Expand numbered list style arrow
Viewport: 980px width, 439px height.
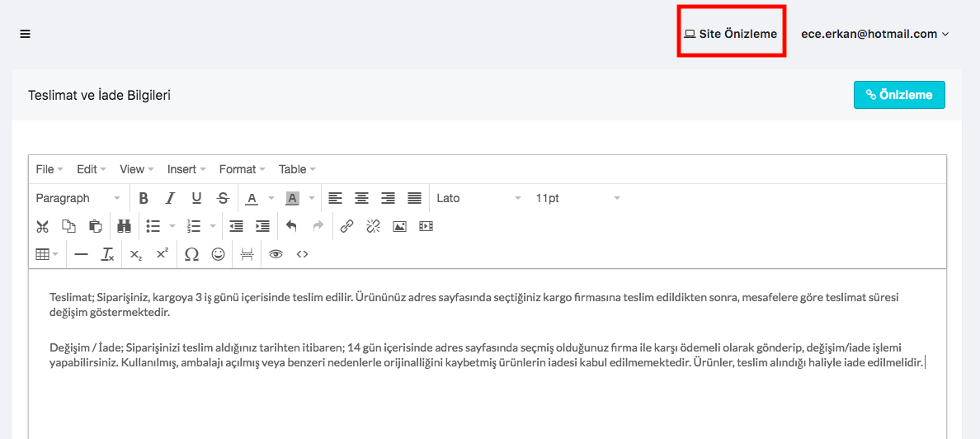(x=213, y=226)
